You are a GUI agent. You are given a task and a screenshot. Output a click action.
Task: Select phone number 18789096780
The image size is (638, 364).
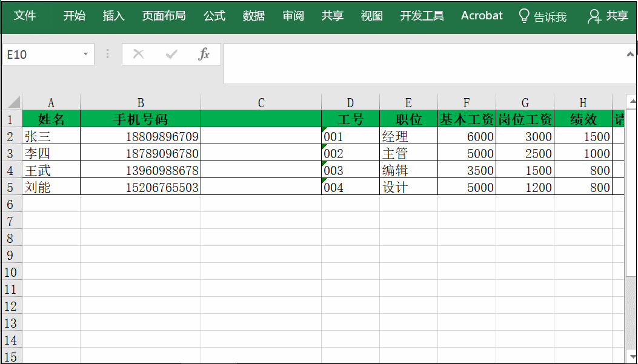click(x=141, y=153)
